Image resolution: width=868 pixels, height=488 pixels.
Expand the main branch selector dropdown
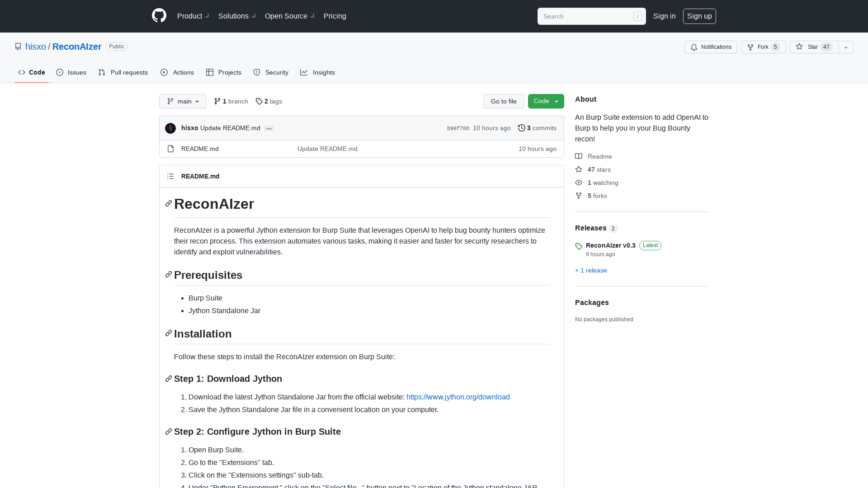click(183, 101)
